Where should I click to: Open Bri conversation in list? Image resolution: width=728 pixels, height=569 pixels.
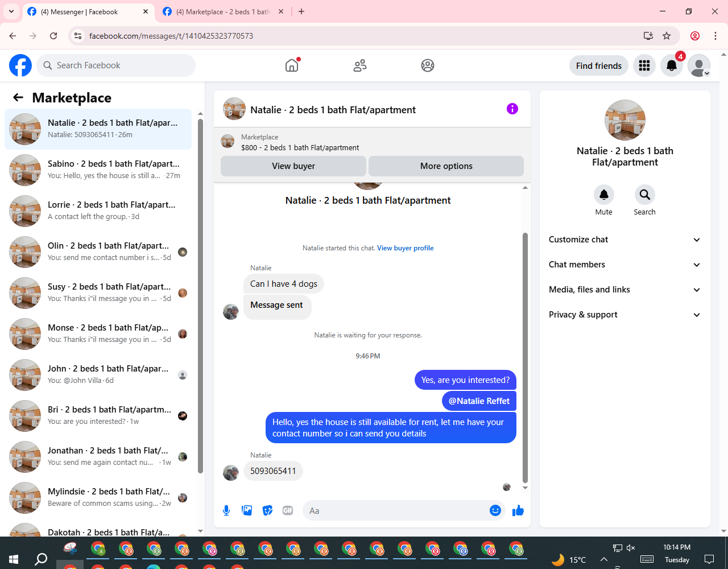98,416
